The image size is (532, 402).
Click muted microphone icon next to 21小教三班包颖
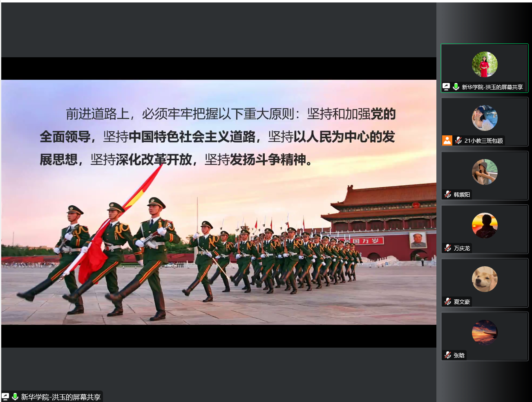coord(458,140)
